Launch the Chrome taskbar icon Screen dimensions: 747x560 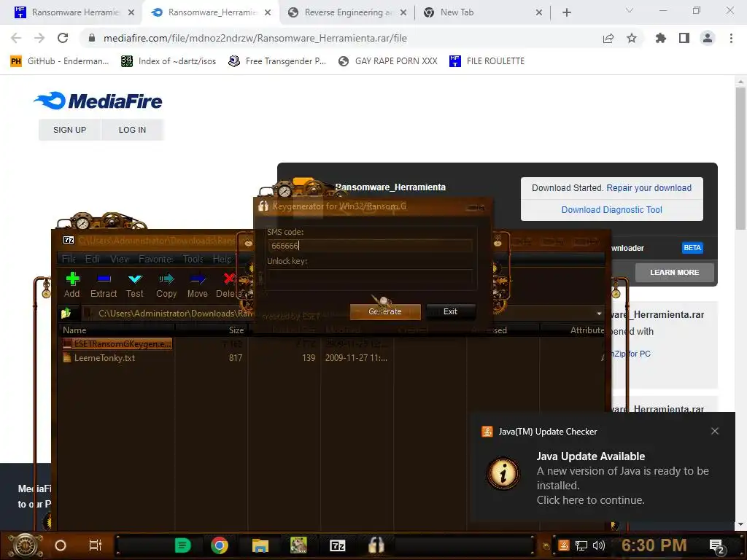220,545
